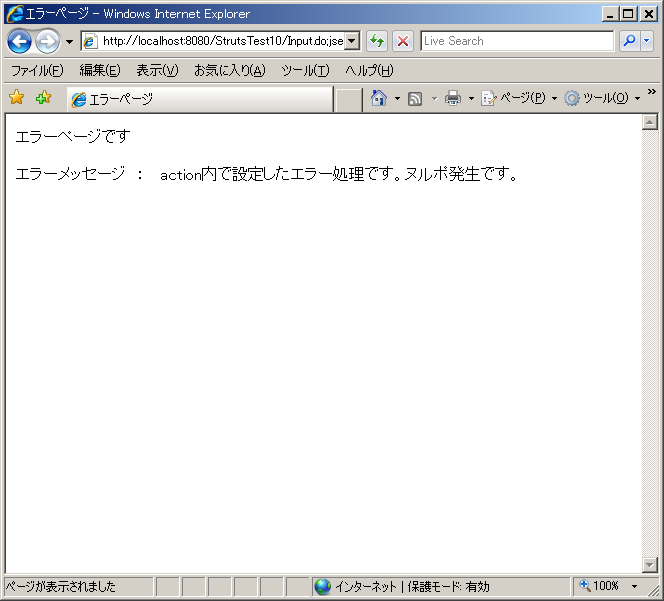Image resolution: width=664 pixels, height=601 pixels.
Task: Open the 表示(V) menu
Action: 157,70
